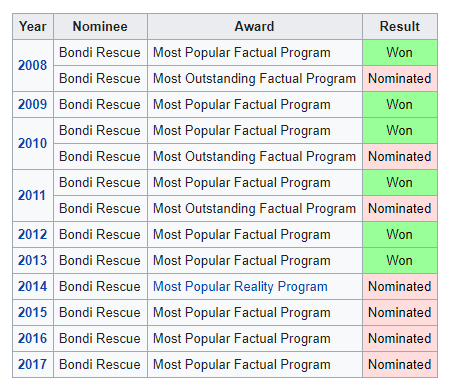Open the 2014 year link

[32, 286]
